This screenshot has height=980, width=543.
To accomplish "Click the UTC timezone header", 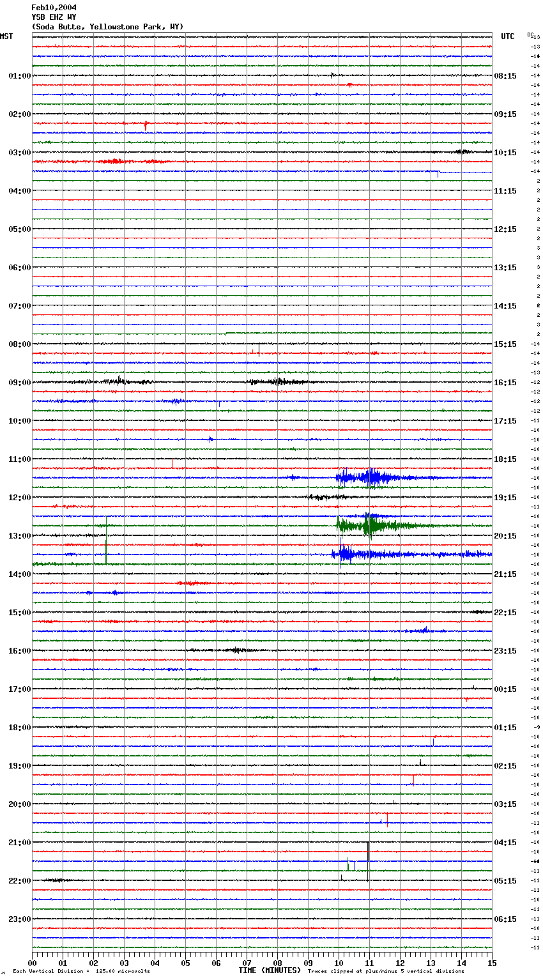I will click(x=507, y=36).
